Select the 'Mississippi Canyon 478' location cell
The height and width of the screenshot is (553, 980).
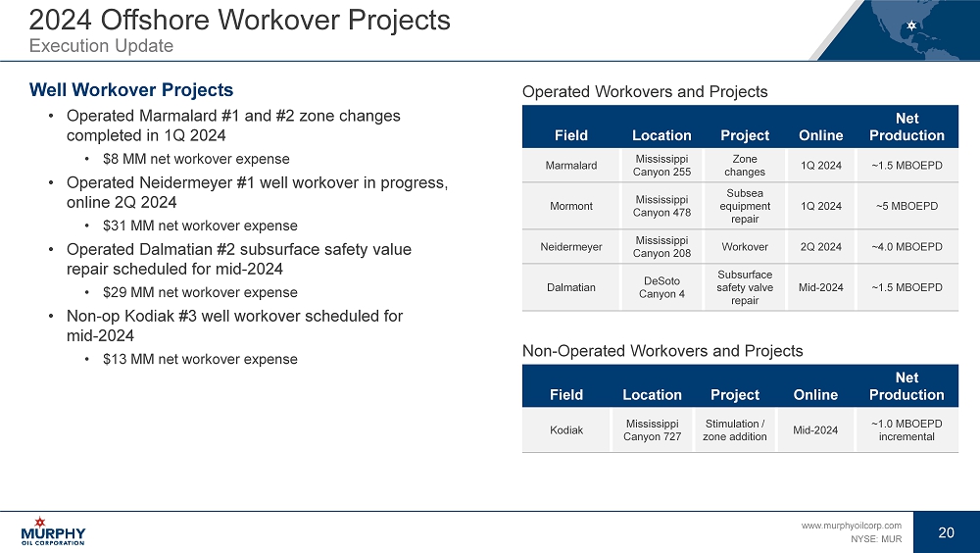661,206
